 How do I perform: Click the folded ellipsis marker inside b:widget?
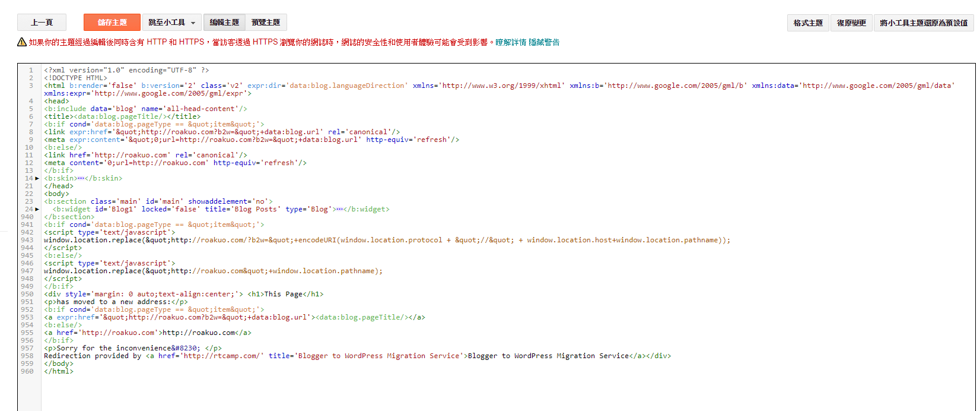coord(340,209)
